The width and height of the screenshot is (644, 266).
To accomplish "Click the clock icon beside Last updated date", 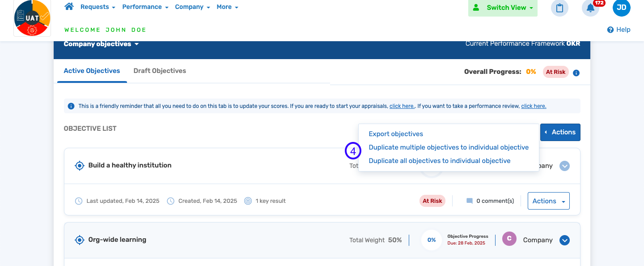I will coord(79,201).
